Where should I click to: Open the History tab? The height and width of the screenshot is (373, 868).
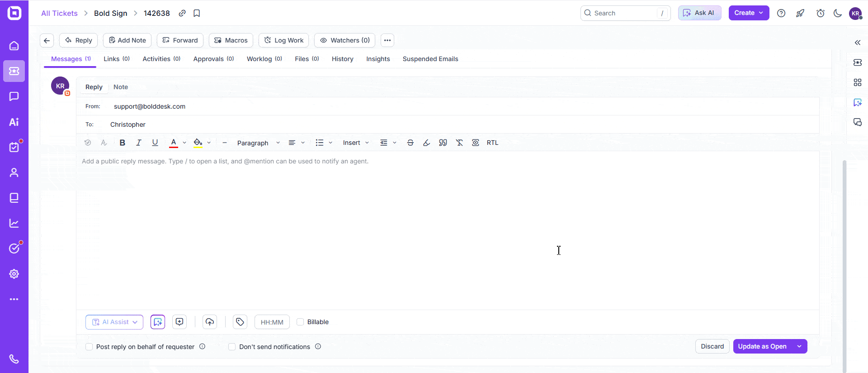click(x=343, y=59)
